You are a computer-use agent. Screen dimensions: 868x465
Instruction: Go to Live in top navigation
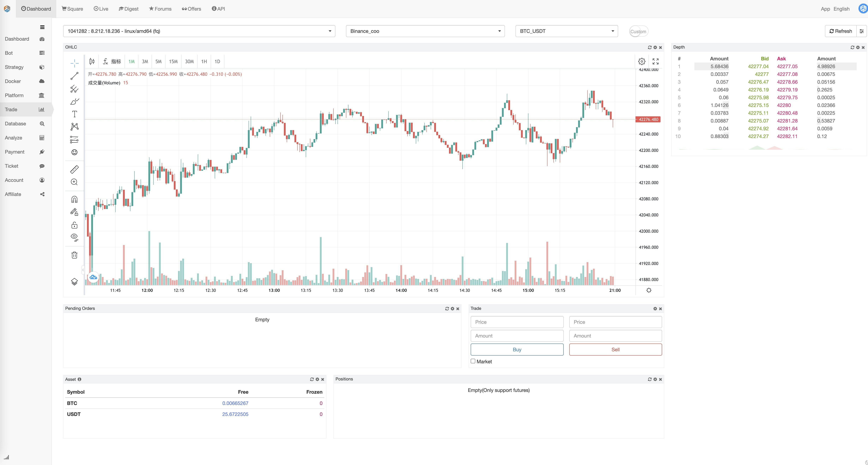tap(101, 9)
